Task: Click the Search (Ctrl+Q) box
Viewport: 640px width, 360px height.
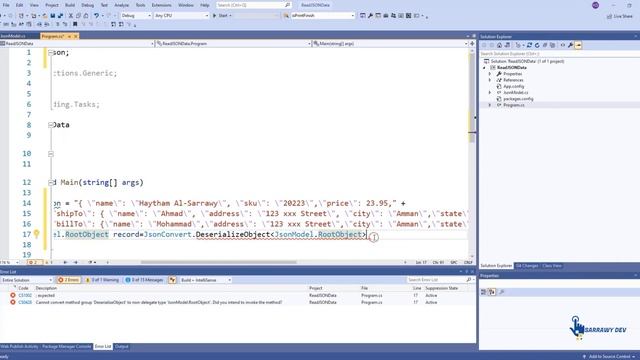Action: [253, 5]
